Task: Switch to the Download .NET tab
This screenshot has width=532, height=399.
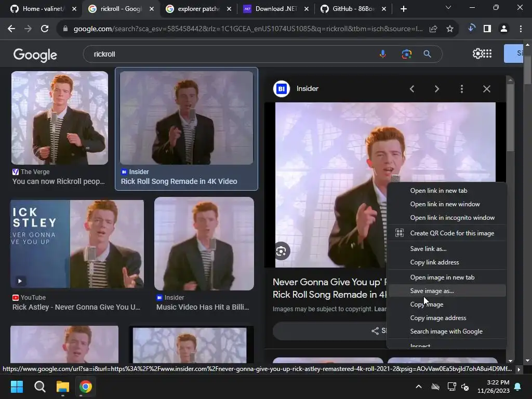Action: pyautogui.click(x=276, y=9)
